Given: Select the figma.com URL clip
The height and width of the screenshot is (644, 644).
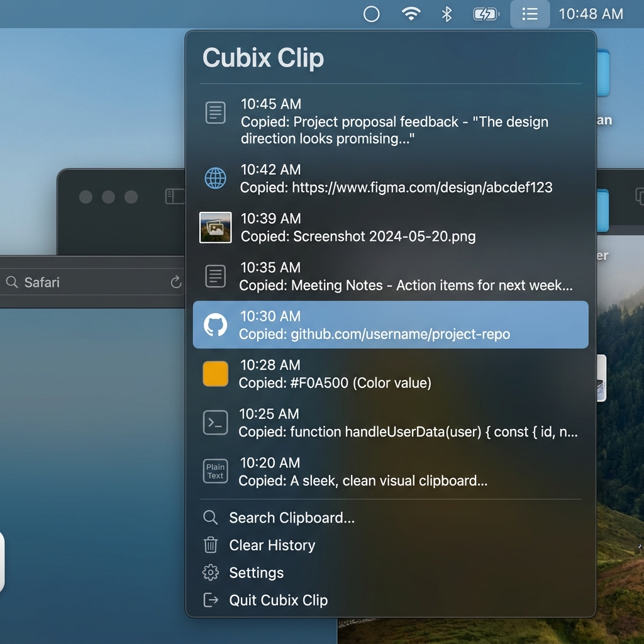Looking at the screenshot, I should (391, 179).
